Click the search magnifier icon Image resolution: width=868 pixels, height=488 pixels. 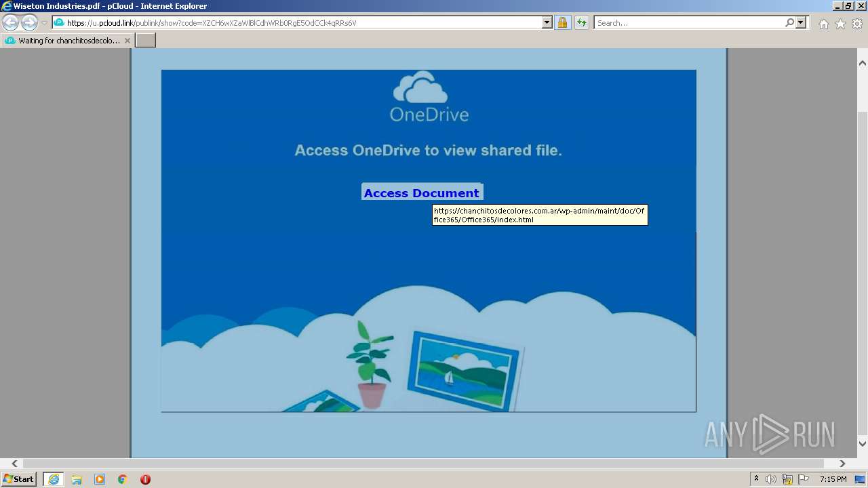point(789,23)
